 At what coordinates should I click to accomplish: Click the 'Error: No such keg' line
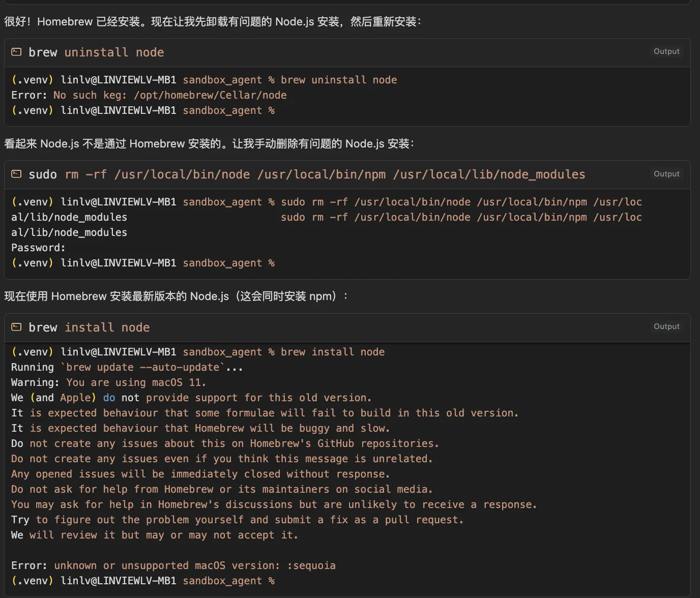(x=149, y=95)
